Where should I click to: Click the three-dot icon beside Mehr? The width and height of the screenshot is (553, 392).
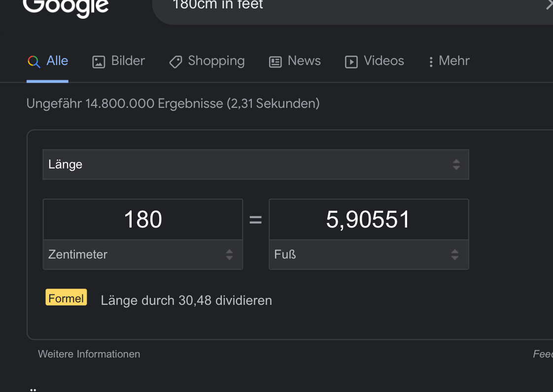(x=431, y=62)
